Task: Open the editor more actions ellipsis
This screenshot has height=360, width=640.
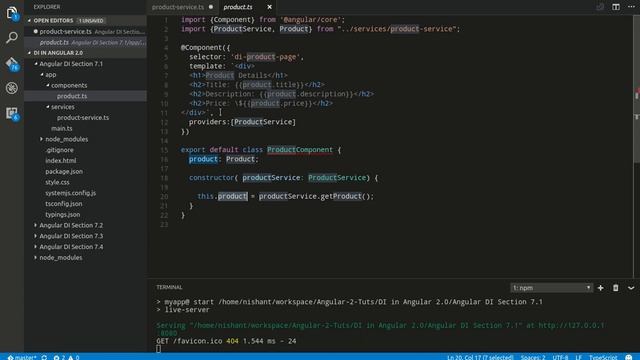Action: [631, 7]
